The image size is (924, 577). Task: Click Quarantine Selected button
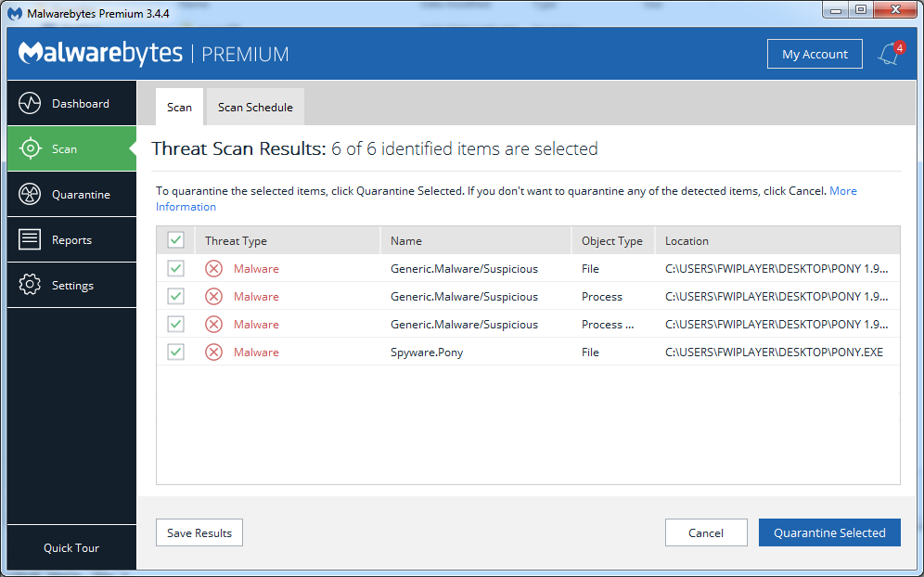(829, 532)
